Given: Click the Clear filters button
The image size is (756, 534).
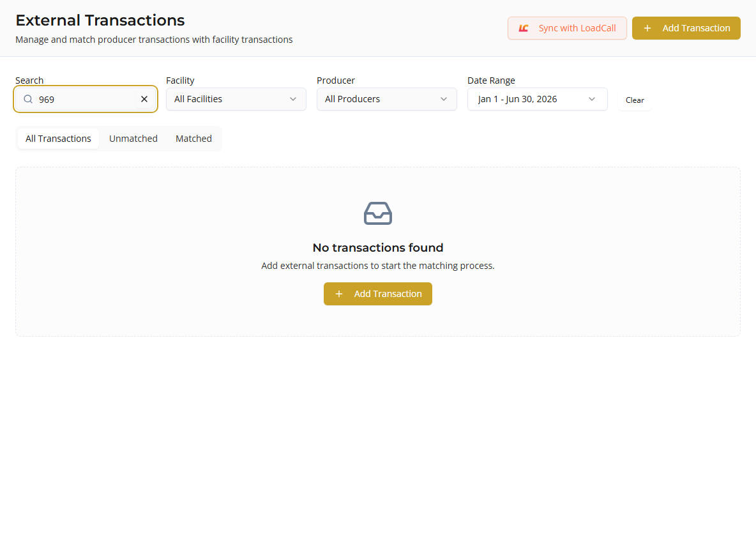Looking at the screenshot, I should click(x=635, y=100).
